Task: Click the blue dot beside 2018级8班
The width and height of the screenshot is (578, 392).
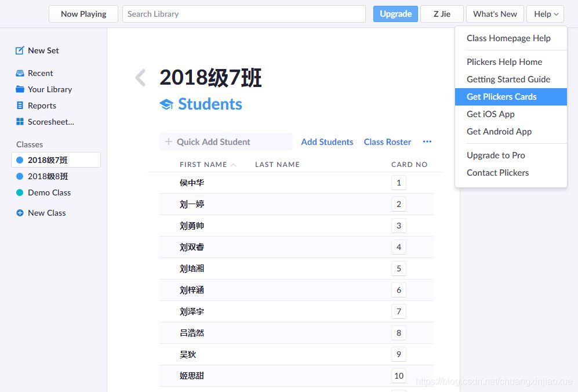Action: pos(20,176)
